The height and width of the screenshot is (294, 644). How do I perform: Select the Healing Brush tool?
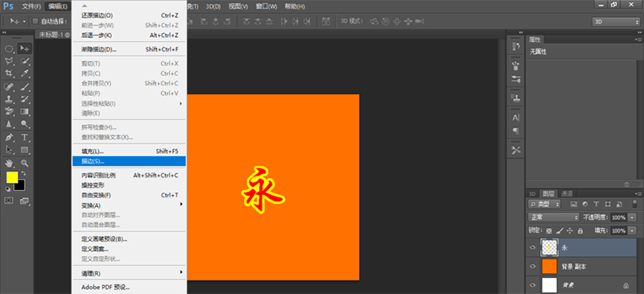[x=9, y=87]
